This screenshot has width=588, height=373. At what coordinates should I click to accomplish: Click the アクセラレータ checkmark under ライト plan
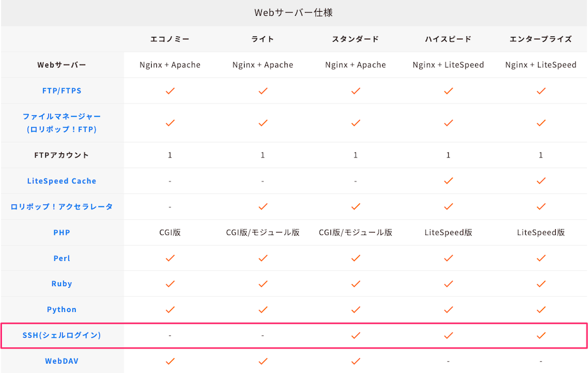[262, 207]
